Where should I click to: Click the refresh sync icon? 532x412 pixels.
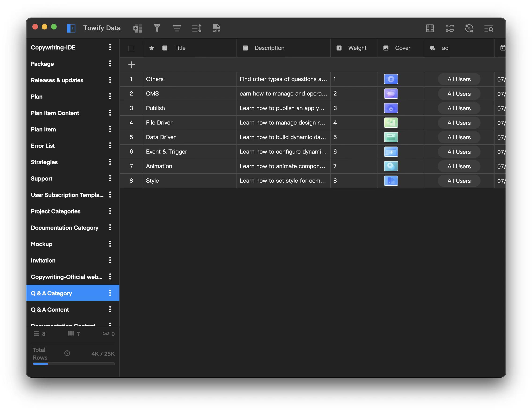(469, 28)
